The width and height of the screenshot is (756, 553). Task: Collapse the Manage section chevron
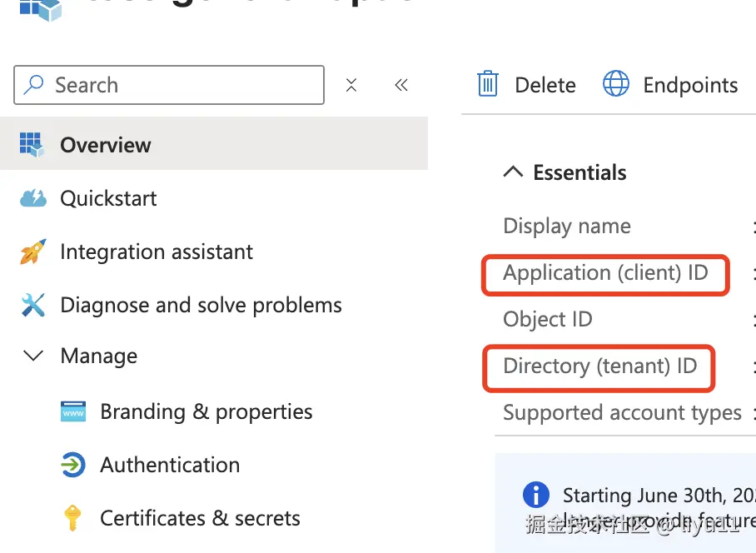tap(33, 356)
